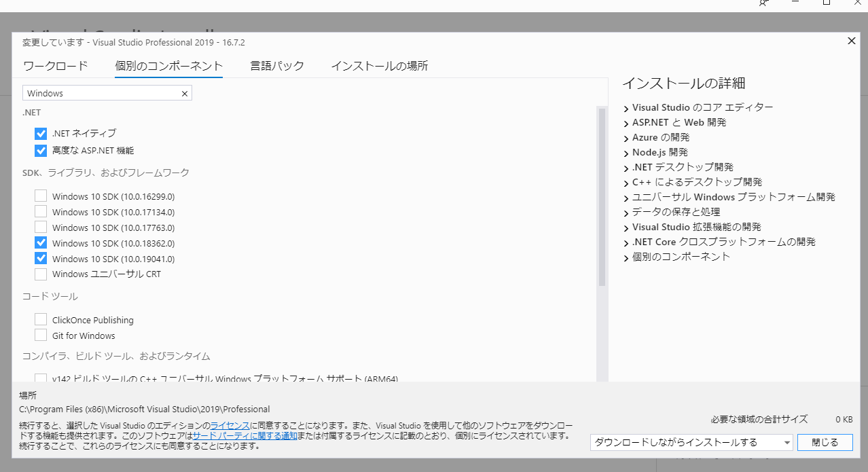This screenshot has height=472, width=868.
Task: Uncheck Windows 10 SDK (10.0.18362.0)
Action: coord(41,243)
